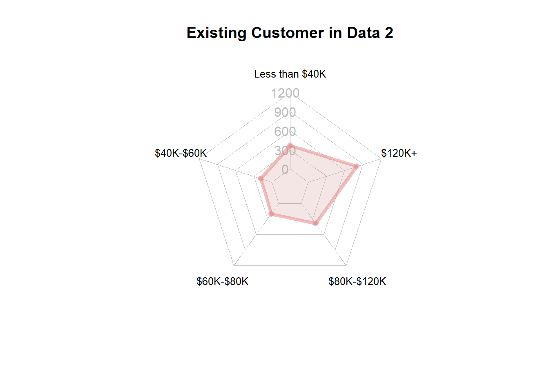Select the $60K-$80K axis label
Screen dimensions: 549x392
pyautogui.click(x=223, y=281)
